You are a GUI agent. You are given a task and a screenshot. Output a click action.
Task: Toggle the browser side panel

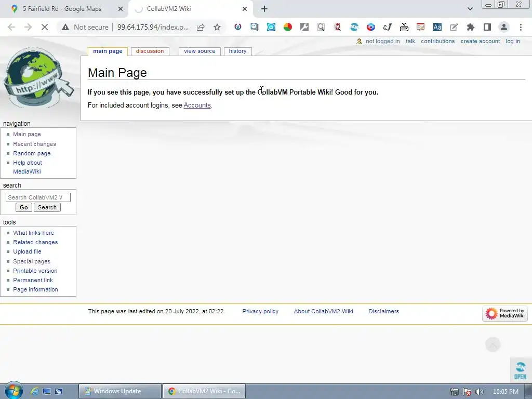pyautogui.click(x=487, y=27)
